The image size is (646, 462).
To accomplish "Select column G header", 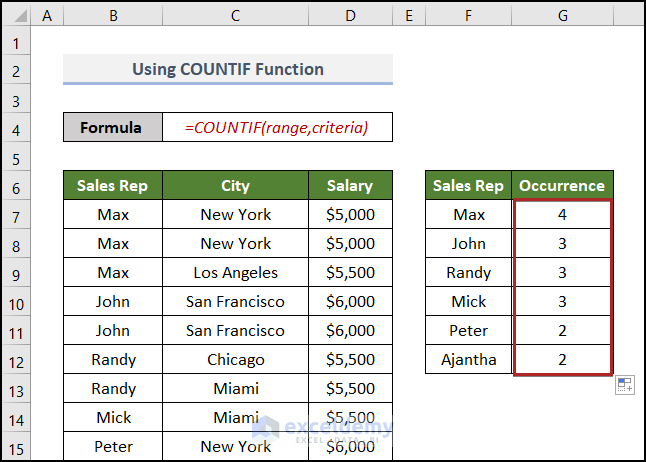I will (562, 16).
